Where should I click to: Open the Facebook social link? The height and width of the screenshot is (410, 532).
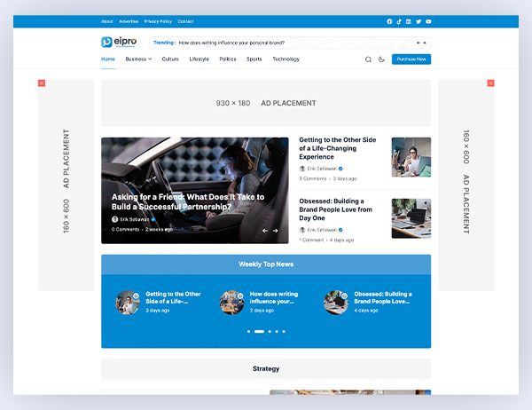(389, 21)
